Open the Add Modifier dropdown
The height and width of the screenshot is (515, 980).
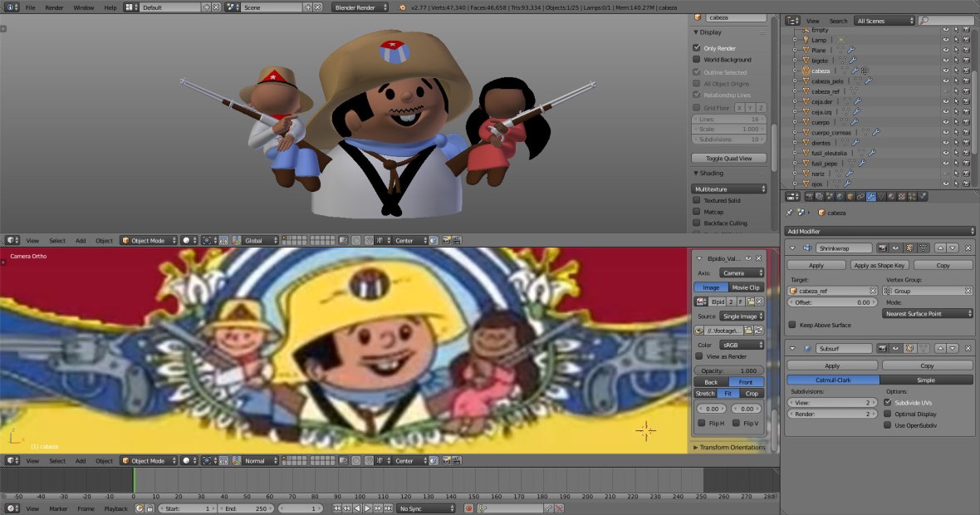tap(880, 231)
